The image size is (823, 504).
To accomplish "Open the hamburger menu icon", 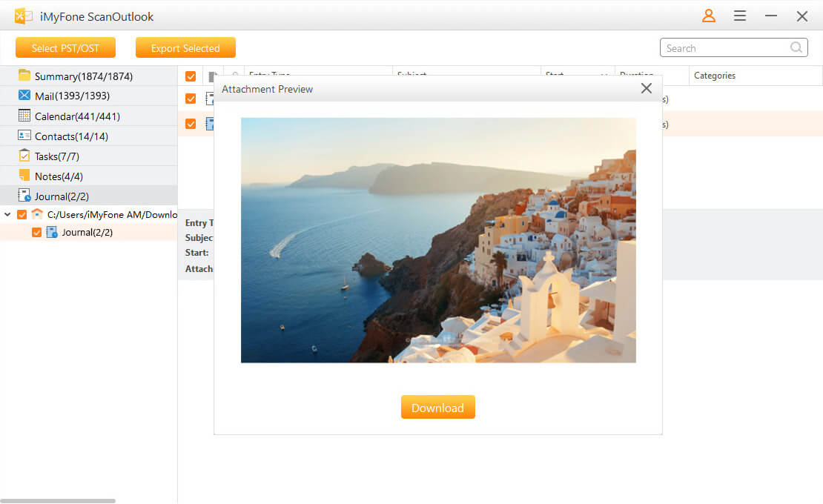I will pos(740,16).
